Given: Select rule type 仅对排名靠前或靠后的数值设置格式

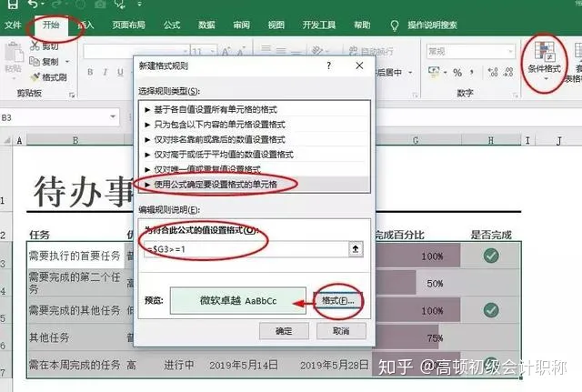Looking at the screenshot, I should [x=255, y=139].
